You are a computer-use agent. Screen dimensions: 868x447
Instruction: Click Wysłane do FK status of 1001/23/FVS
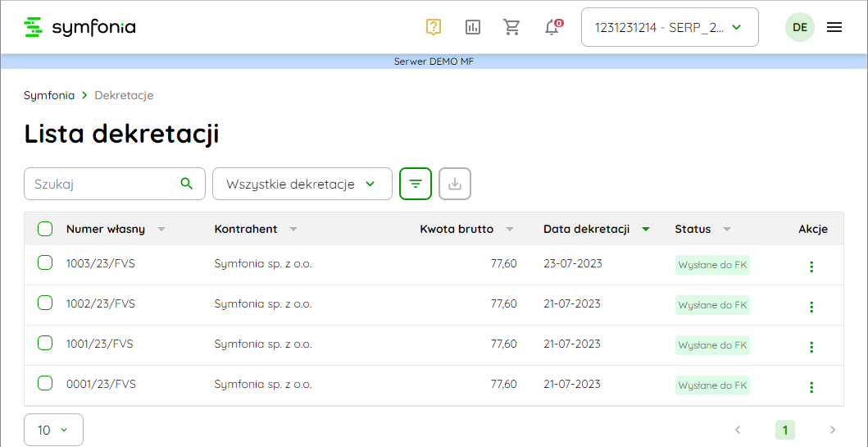(x=712, y=345)
